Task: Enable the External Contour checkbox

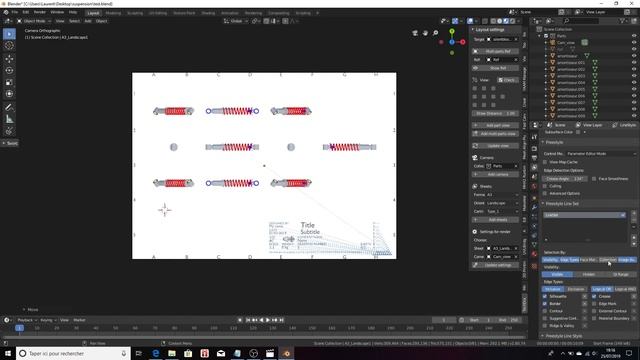Action: pos(594,311)
